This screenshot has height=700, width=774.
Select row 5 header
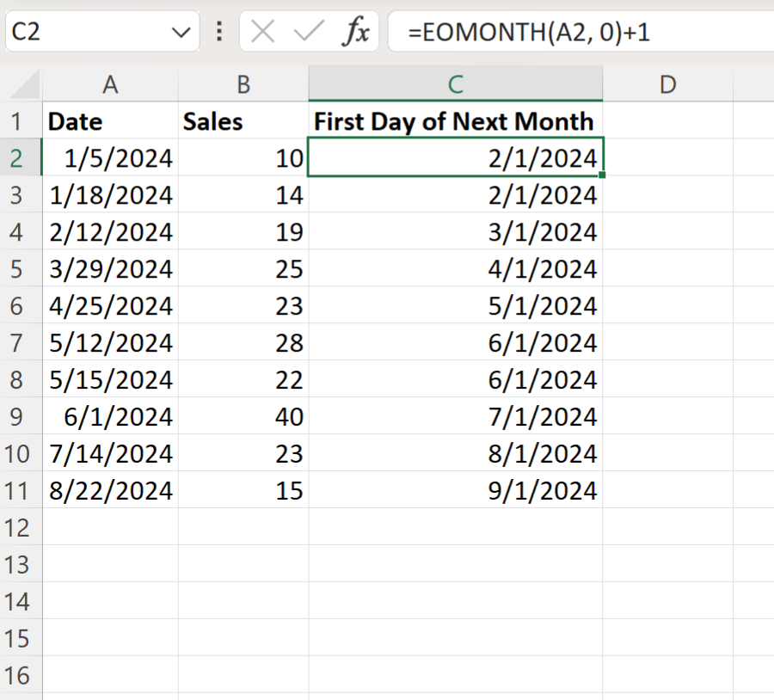[x=21, y=268]
